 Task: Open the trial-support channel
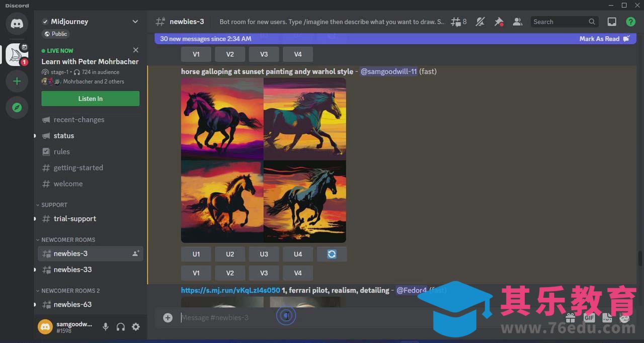[74, 219]
